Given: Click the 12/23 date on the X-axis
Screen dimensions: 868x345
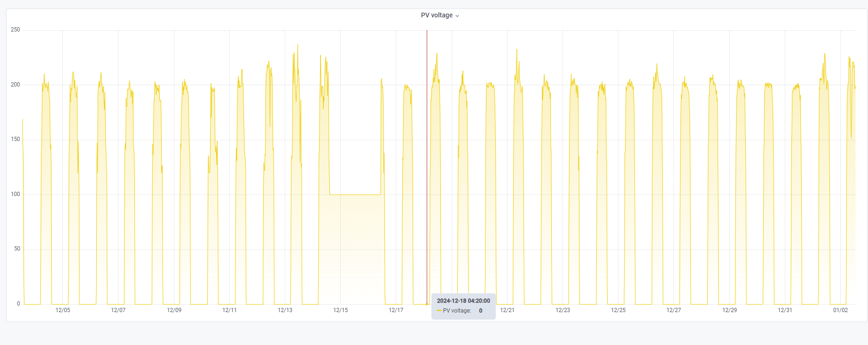Looking at the screenshot, I should click(x=563, y=310).
